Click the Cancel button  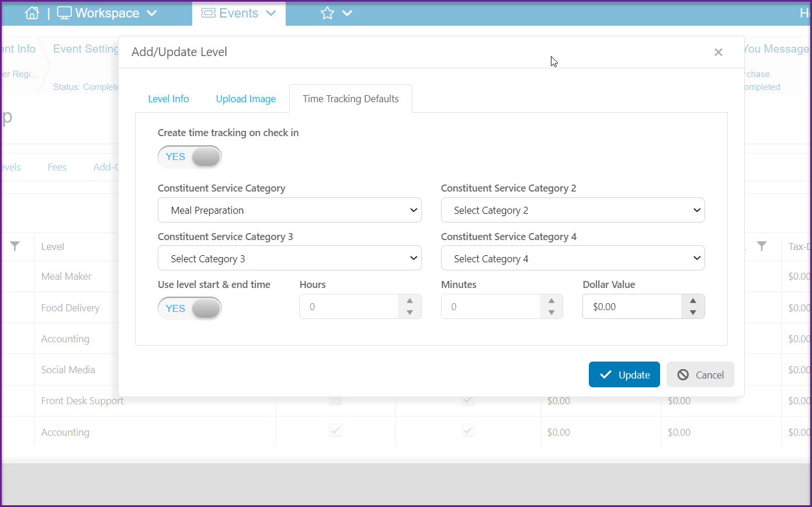coord(700,375)
